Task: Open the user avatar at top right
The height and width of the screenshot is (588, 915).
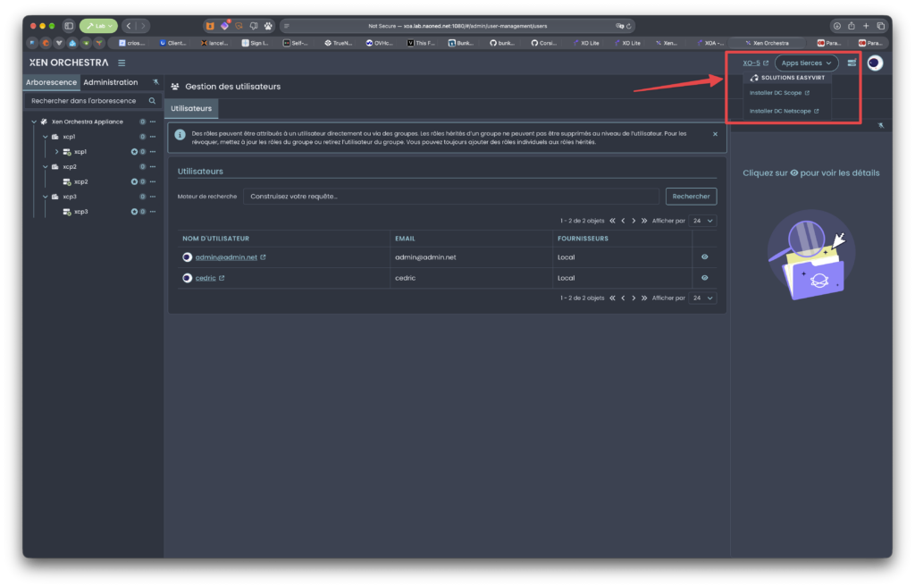Action: 874,63
